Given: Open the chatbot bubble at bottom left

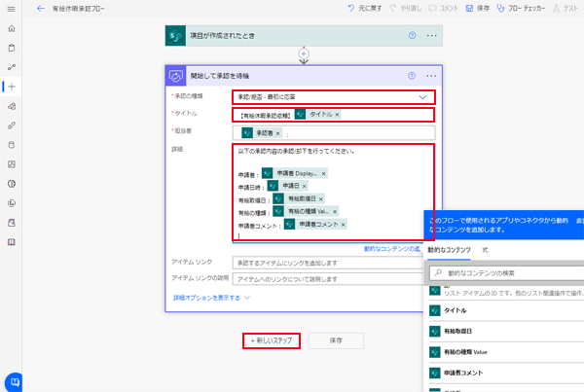Looking at the screenshot, I should click(14, 382).
